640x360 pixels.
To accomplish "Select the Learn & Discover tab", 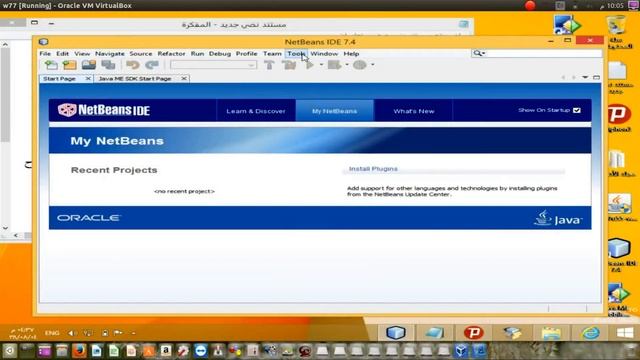I will [256, 111].
